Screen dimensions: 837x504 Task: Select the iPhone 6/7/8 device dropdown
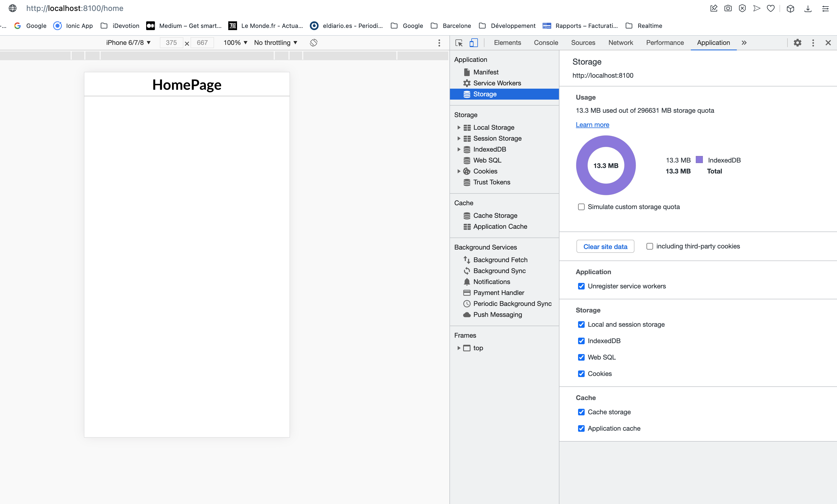click(x=127, y=42)
